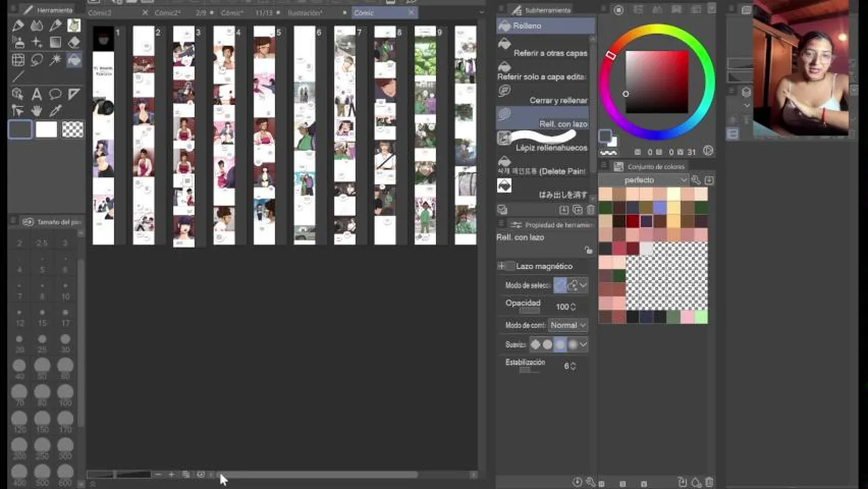Screen dimensions: 868x489
Task: Select the Text tool letter A
Action: pyautogui.click(x=37, y=94)
